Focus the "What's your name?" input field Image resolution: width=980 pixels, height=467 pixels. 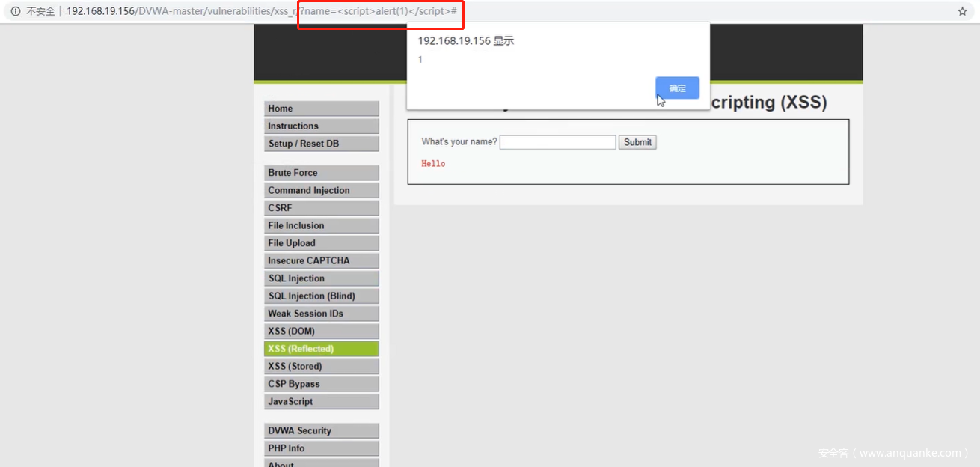[557, 142]
